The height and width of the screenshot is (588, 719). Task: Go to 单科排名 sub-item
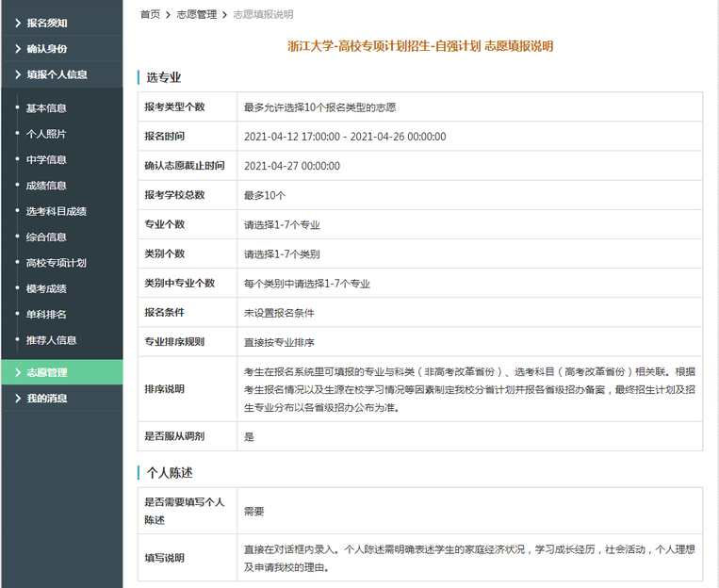(x=46, y=314)
